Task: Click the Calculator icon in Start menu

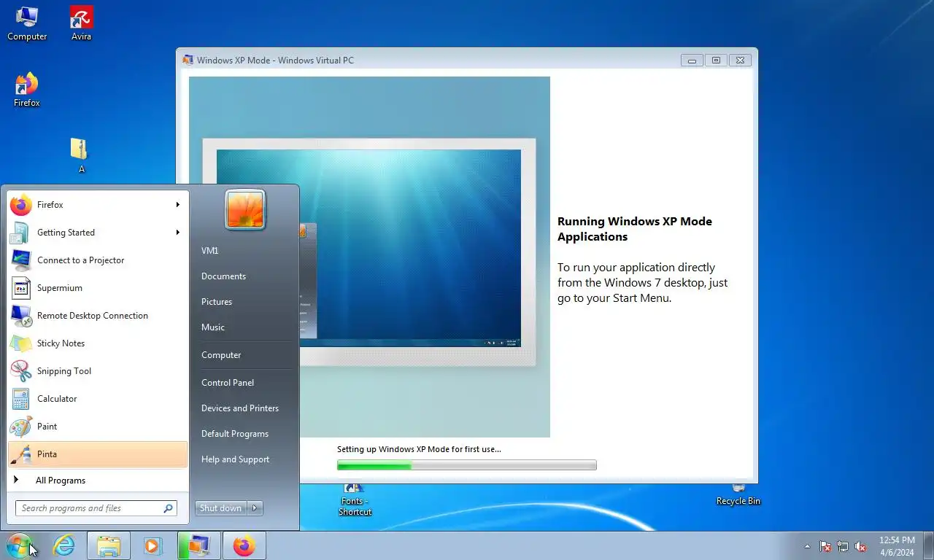Action: coord(20,399)
